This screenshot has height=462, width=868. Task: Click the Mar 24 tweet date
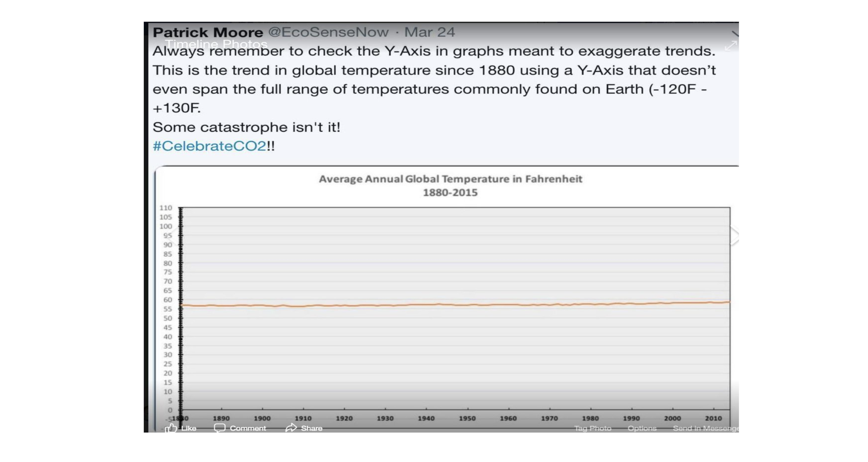[430, 32]
